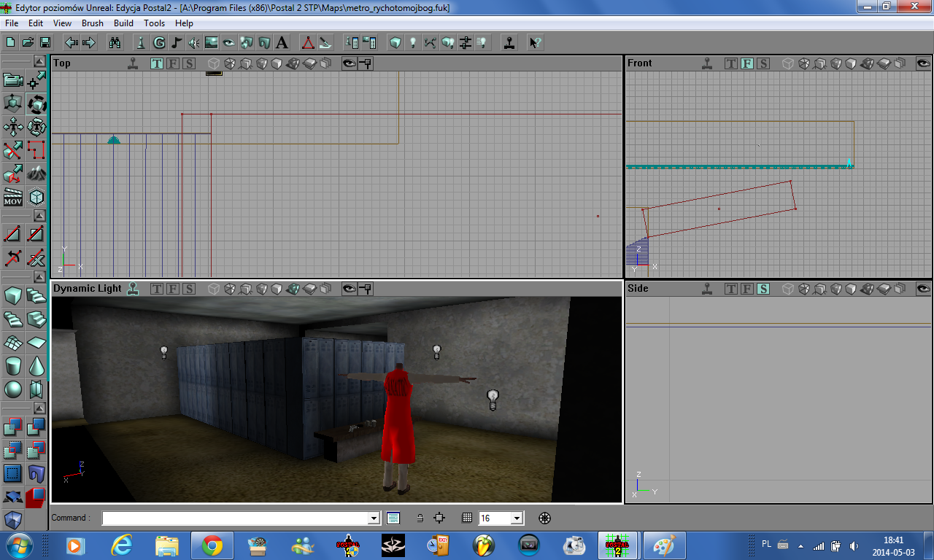934x560 pixels.
Task: Select the Brush Rotate tool
Action: click(36, 104)
